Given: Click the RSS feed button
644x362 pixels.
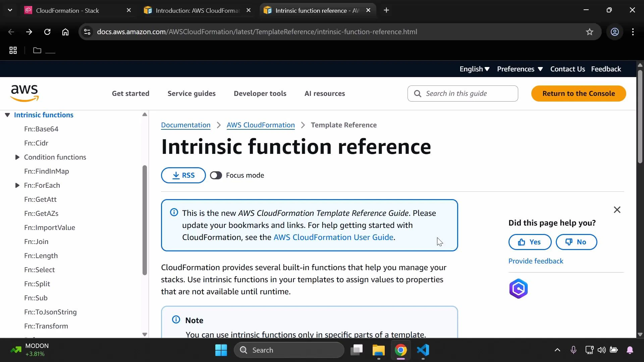Looking at the screenshot, I should (x=183, y=175).
